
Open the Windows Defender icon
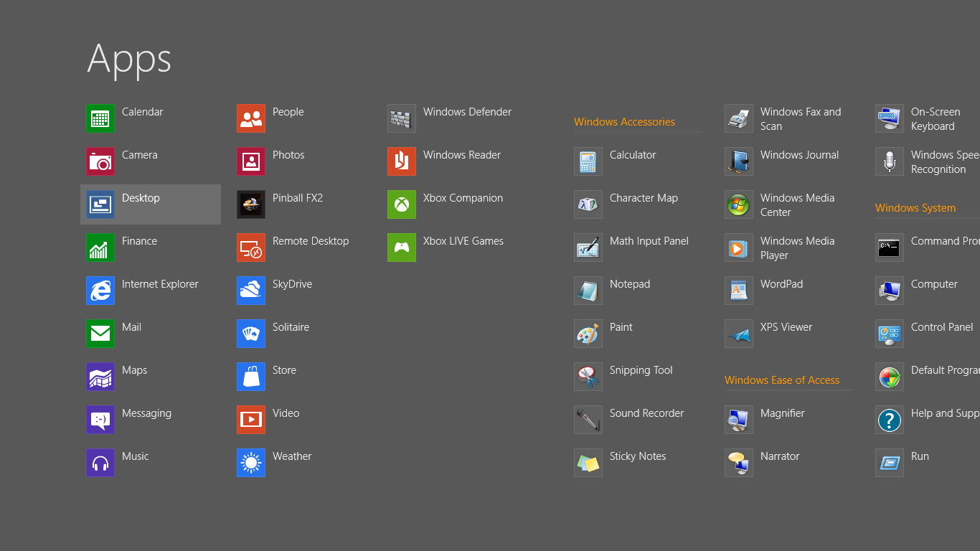(402, 118)
